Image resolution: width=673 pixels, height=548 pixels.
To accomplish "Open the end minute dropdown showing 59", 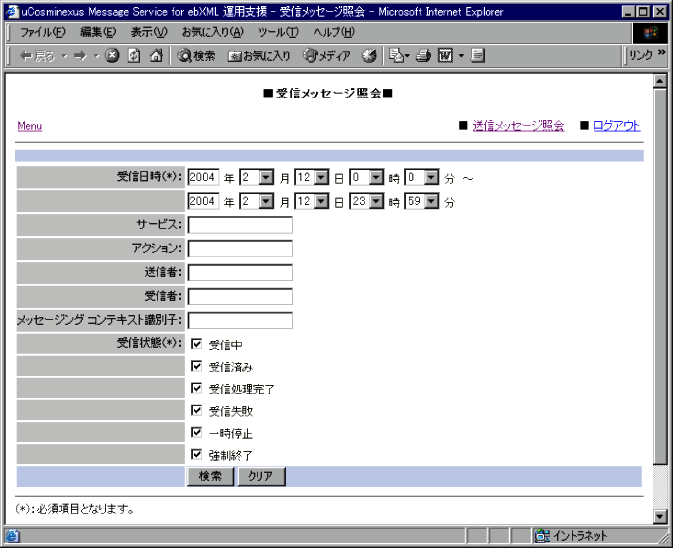I will (x=432, y=201).
